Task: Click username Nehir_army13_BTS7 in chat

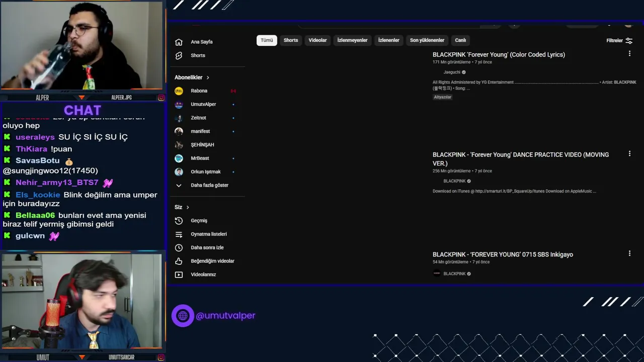Action: [57, 183]
